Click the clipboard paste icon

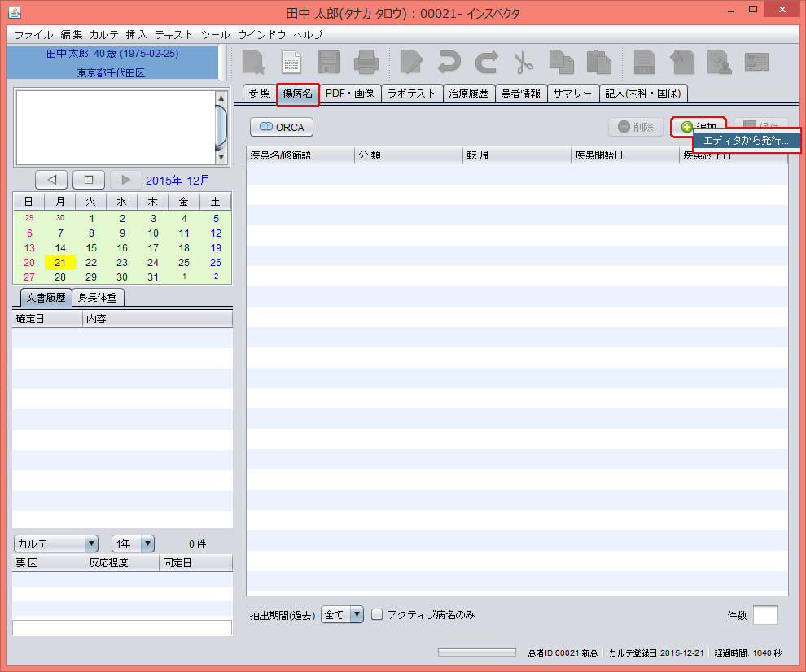598,63
